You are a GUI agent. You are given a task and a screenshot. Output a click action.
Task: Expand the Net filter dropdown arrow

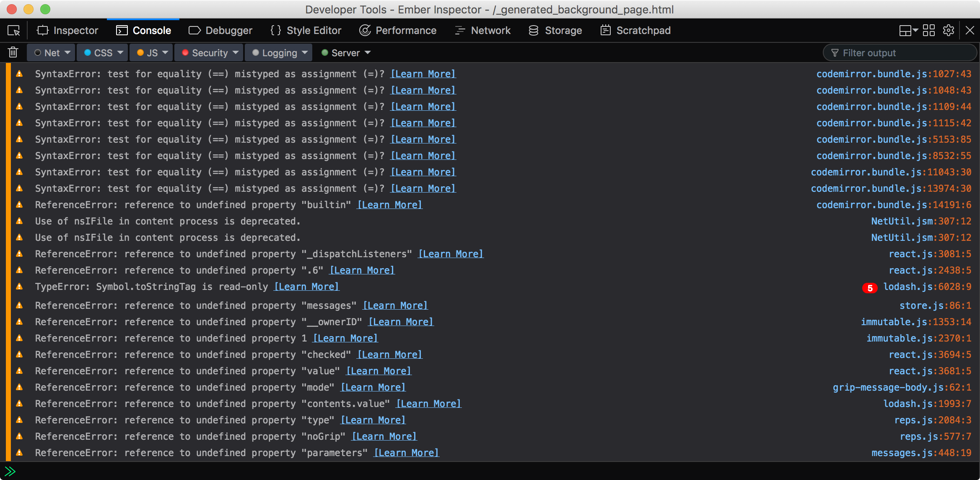[67, 52]
